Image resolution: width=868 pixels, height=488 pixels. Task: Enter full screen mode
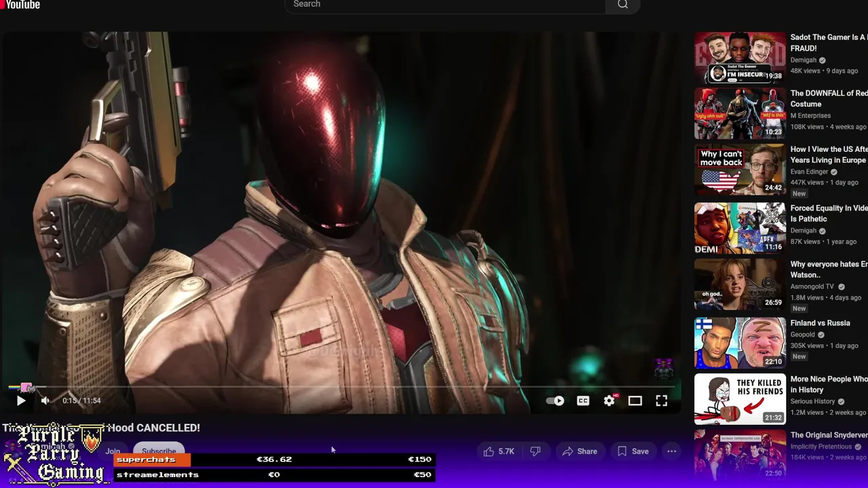coord(661,401)
